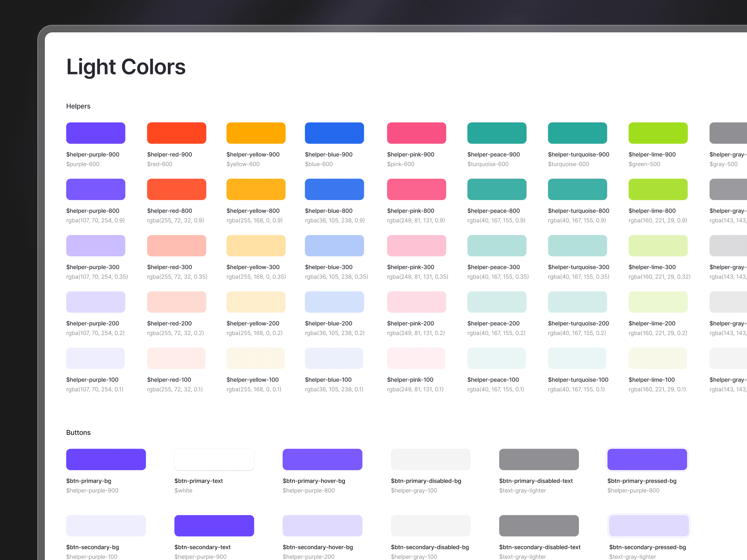Click the $btn-secondary-text swatch
This screenshot has width=747, height=560.
214,525
